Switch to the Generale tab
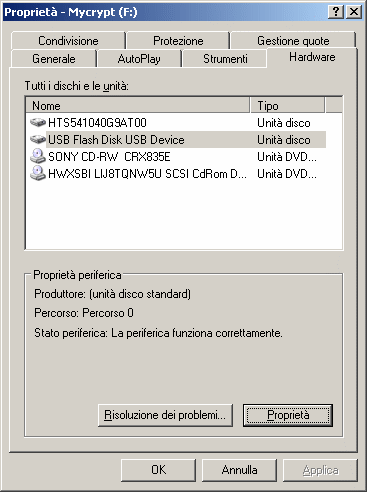The image size is (367, 492). [54, 59]
